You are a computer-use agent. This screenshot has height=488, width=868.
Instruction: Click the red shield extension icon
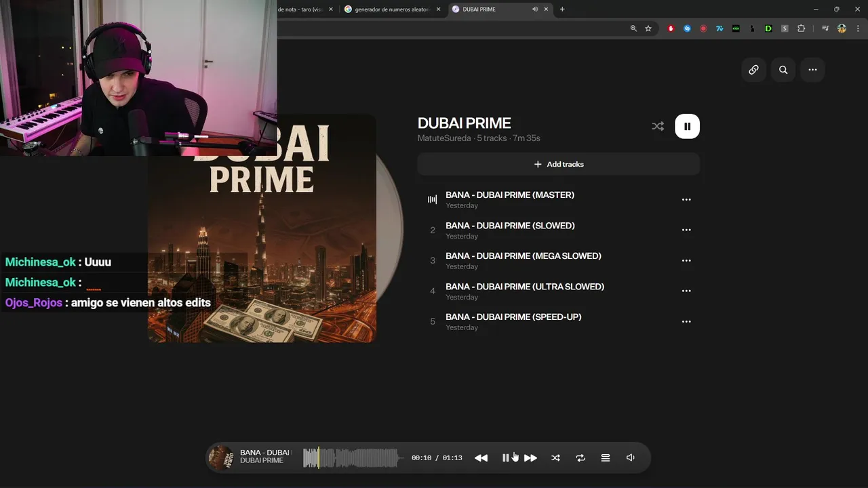click(671, 28)
